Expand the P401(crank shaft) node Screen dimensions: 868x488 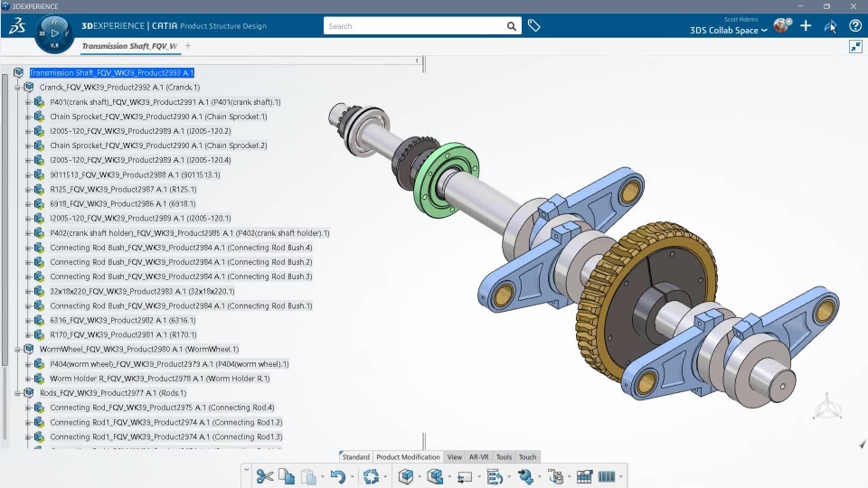[x=28, y=102]
